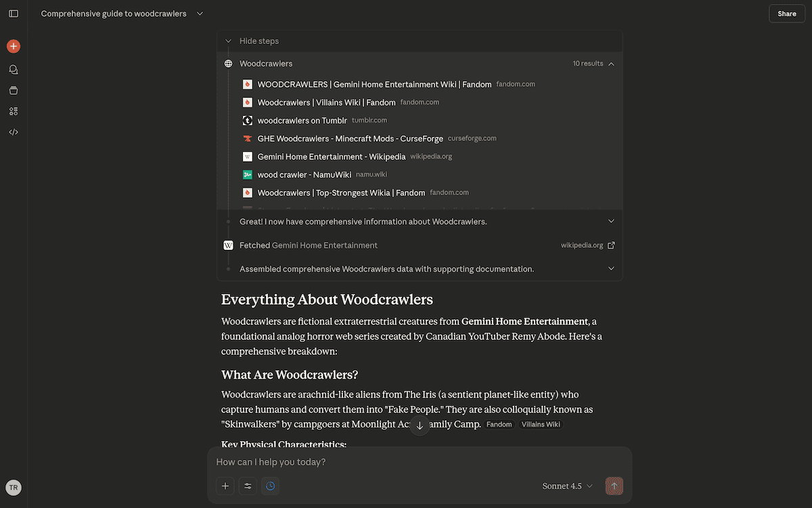The width and height of the screenshot is (812, 508).
Task: Open the Sonnet 4.5 model selector
Action: [567, 486]
